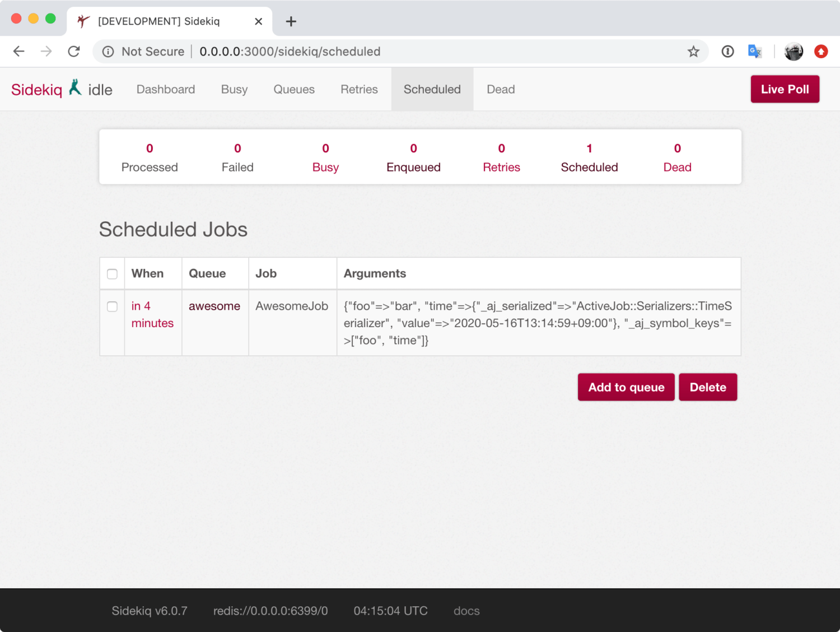
Task: Open the Retries tab in navigation
Action: coord(359,89)
